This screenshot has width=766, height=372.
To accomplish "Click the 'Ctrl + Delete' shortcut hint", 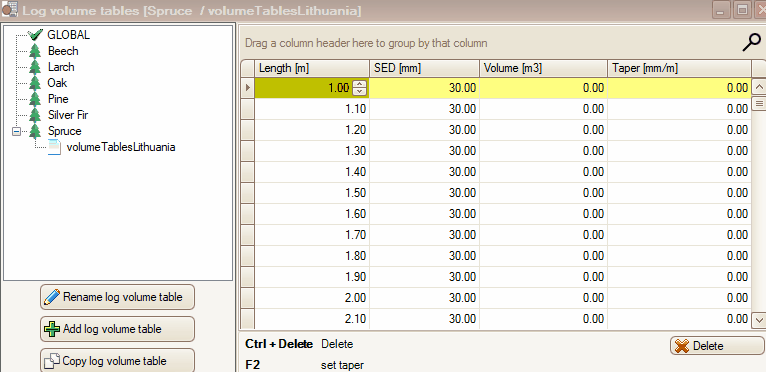I will click(x=278, y=344).
